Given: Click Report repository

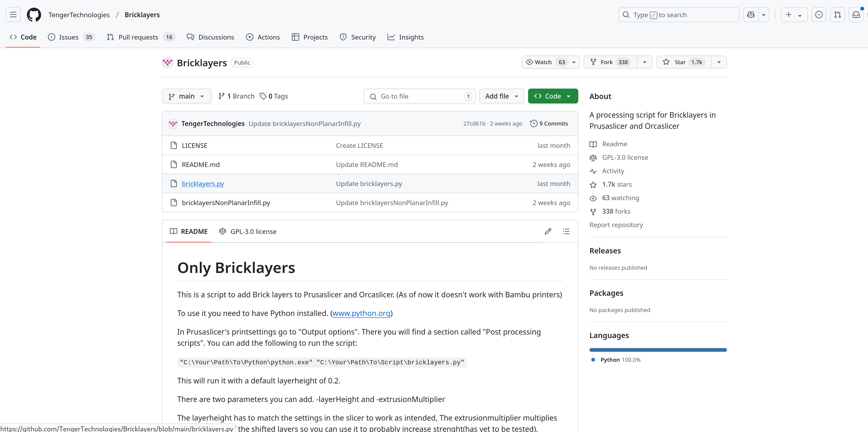Looking at the screenshot, I should 616,225.
